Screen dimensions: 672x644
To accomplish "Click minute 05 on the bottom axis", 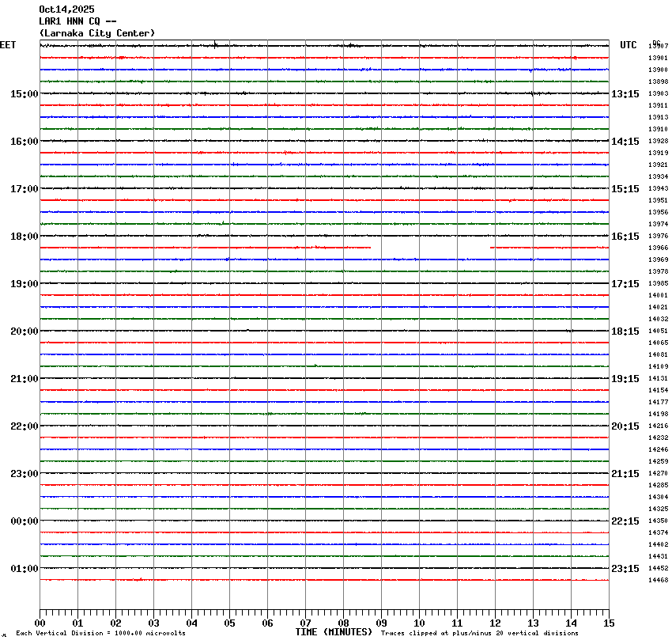I will point(229,623).
